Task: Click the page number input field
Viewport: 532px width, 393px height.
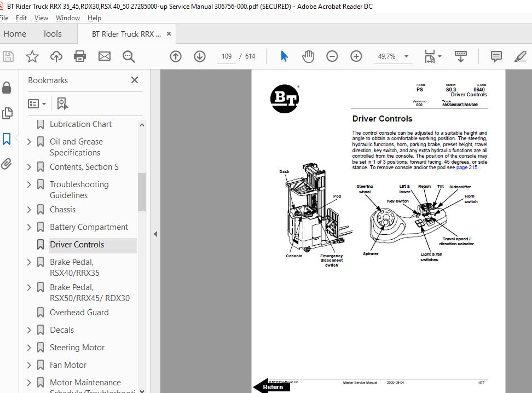Action: click(227, 56)
